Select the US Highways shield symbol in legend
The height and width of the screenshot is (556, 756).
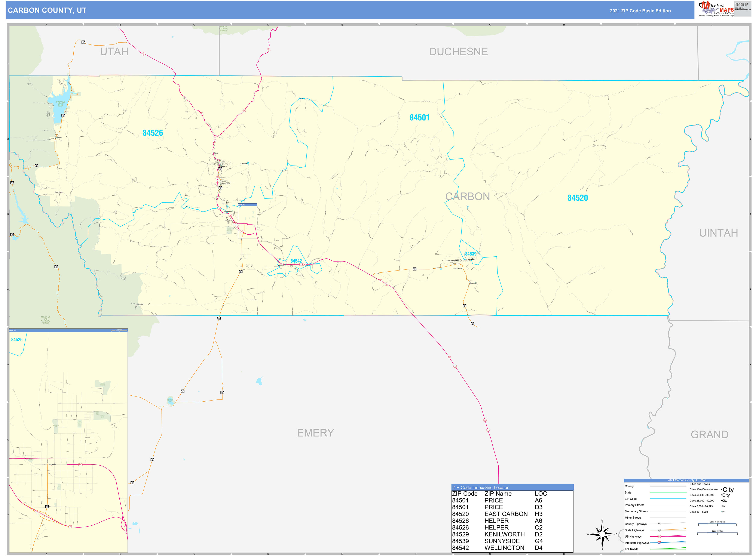[659, 537]
